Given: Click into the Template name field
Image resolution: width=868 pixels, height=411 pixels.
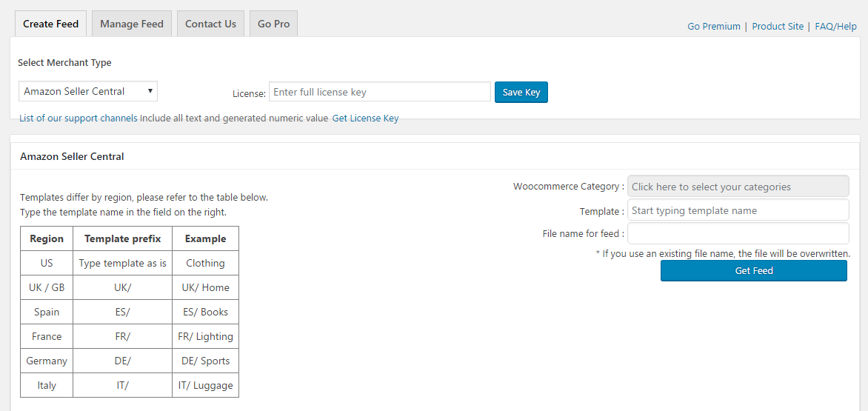Looking at the screenshot, I should point(738,210).
